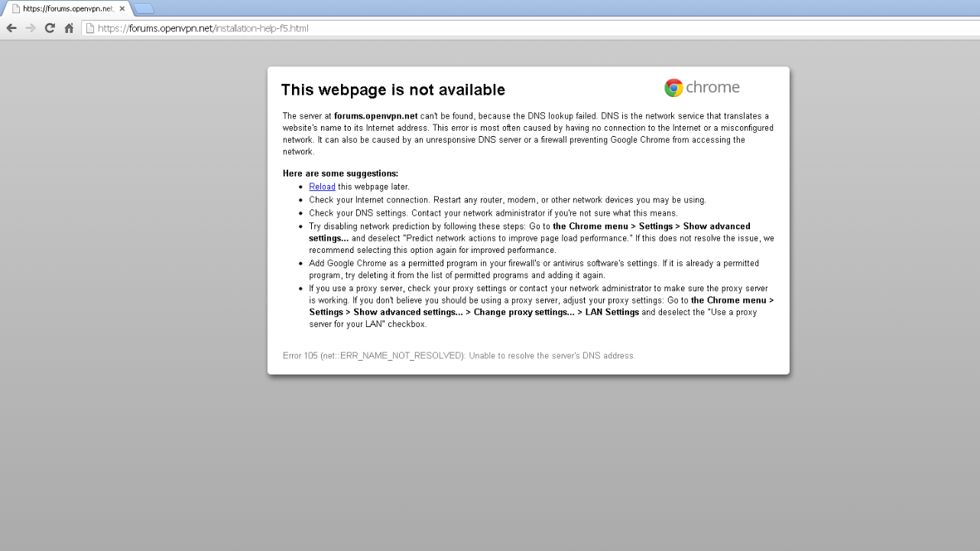Open the Home page via house icon

69,28
